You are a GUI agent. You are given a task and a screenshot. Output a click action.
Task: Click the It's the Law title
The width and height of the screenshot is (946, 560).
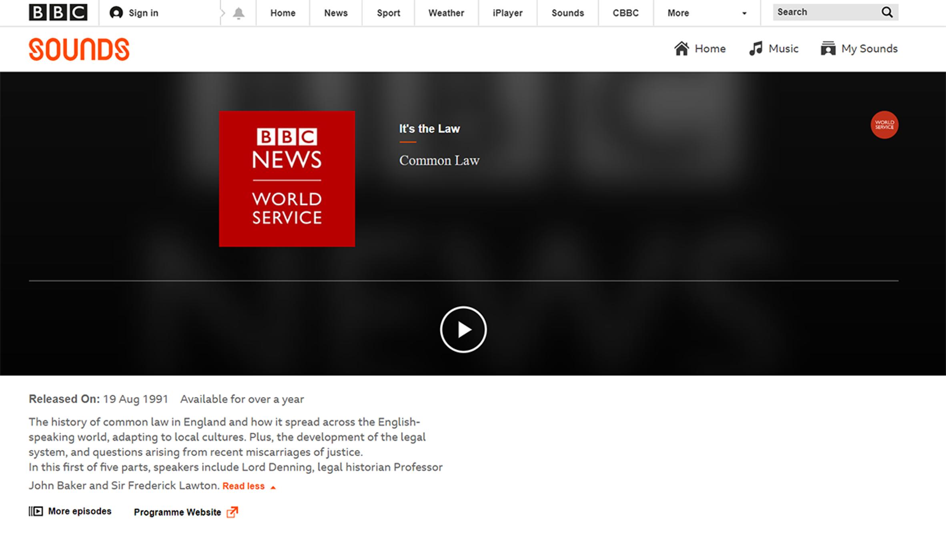pyautogui.click(x=429, y=129)
